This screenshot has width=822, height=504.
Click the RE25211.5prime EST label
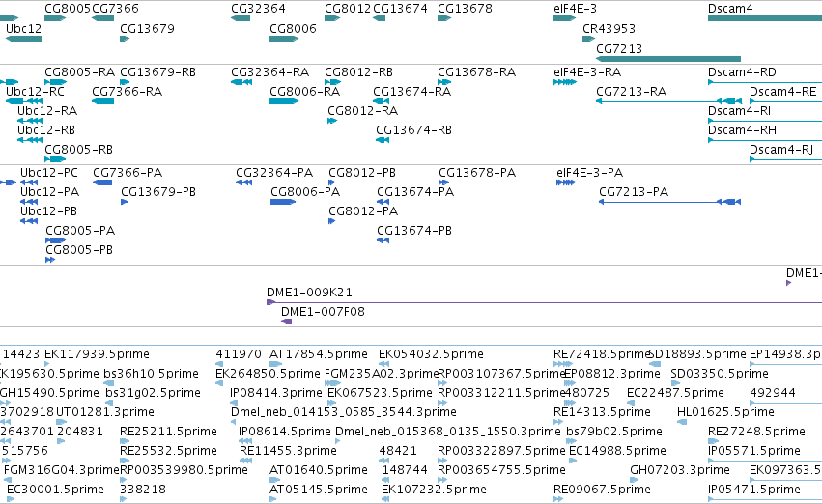168,432
